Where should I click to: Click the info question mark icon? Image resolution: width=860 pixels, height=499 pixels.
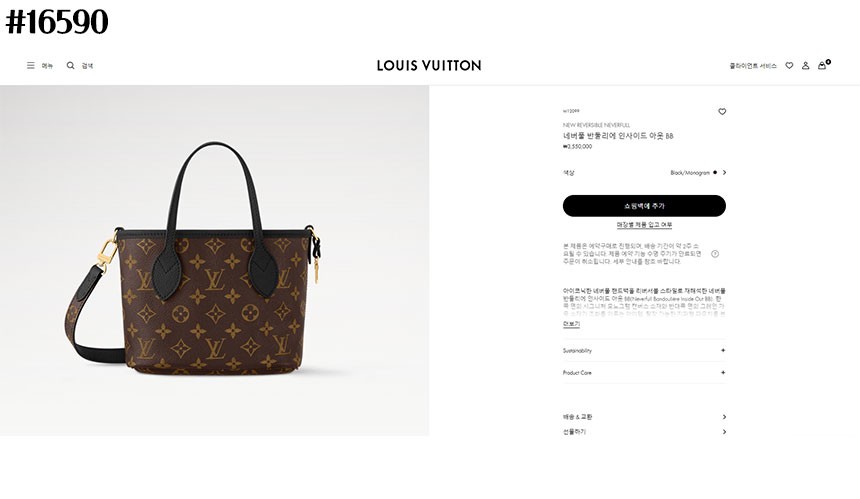click(715, 254)
